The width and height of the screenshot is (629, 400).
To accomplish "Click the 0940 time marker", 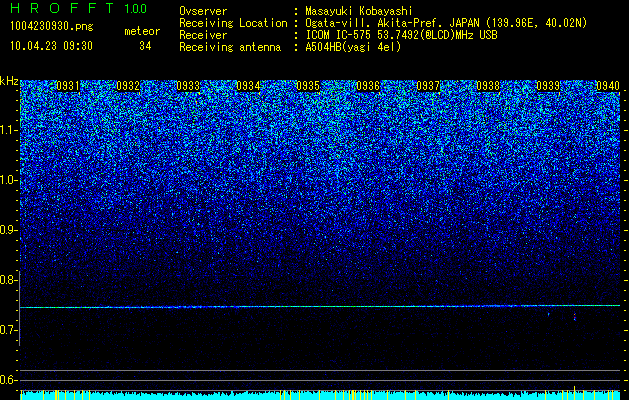I will 608,86.
